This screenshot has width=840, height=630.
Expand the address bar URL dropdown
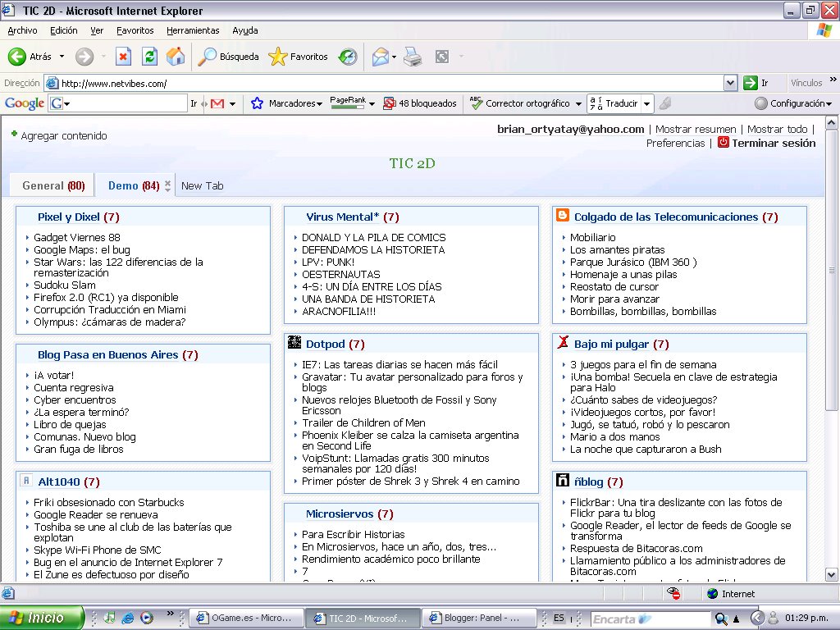pos(730,83)
